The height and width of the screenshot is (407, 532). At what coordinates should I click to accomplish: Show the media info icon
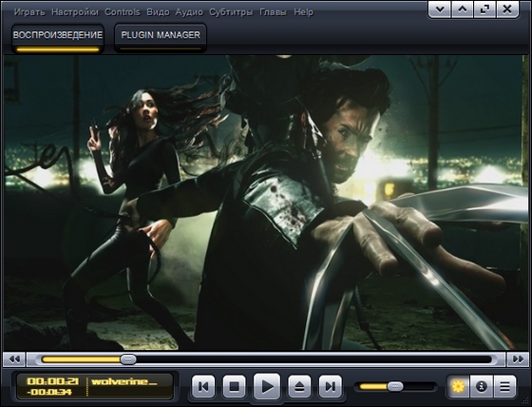point(482,386)
